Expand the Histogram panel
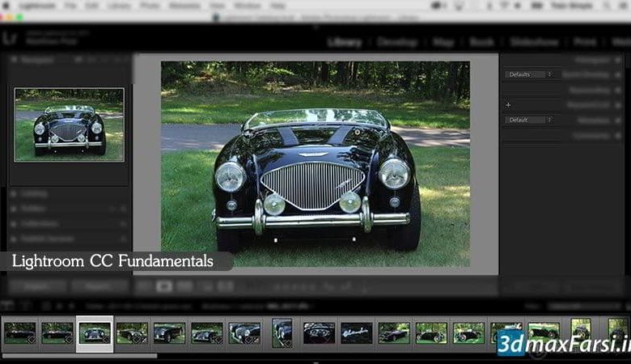The image size is (631, 364). point(618,60)
